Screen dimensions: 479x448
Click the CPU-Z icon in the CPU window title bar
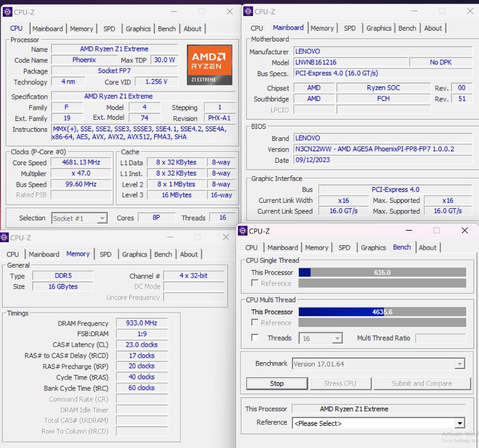[7, 12]
